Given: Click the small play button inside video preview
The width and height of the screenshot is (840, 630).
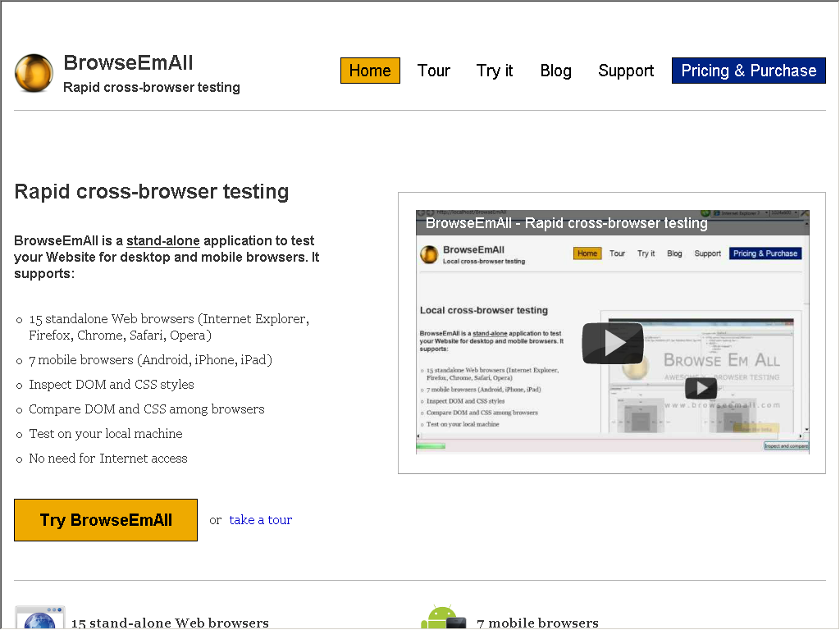Looking at the screenshot, I should coord(701,388).
